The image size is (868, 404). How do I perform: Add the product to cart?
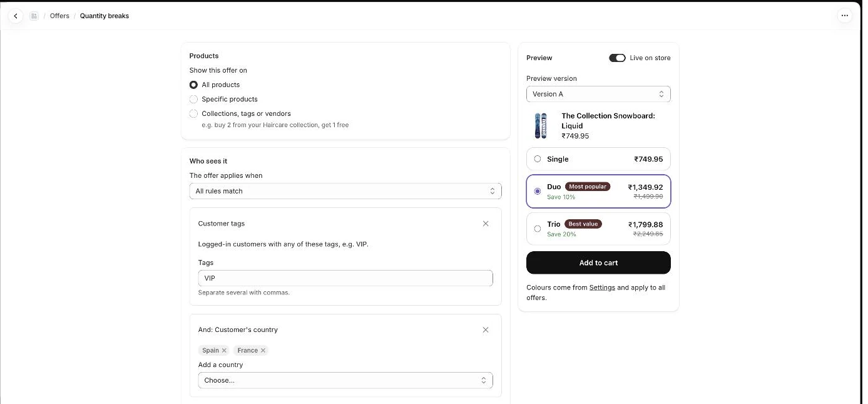point(598,263)
